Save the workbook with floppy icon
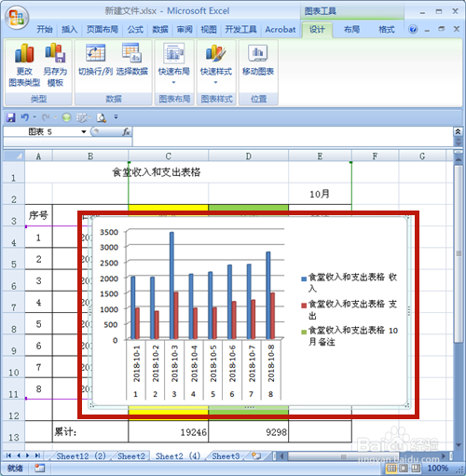The width and height of the screenshot is (466, 476). click(11, 117)
